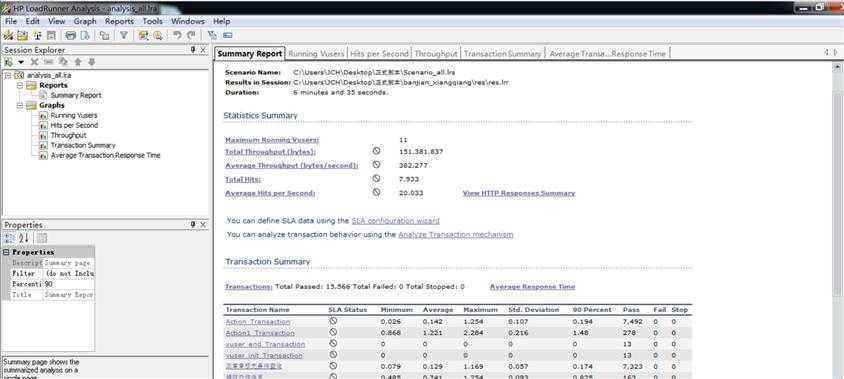844x379 pixels.
Task: Click the second-to-last main toolbar icon
Action: [x=212, y=36]
